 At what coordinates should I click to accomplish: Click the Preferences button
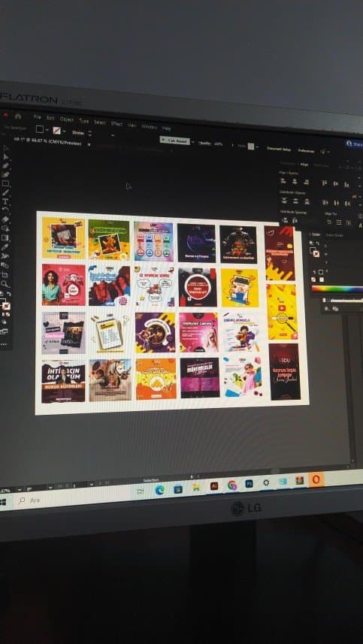[x=307, y=151]
